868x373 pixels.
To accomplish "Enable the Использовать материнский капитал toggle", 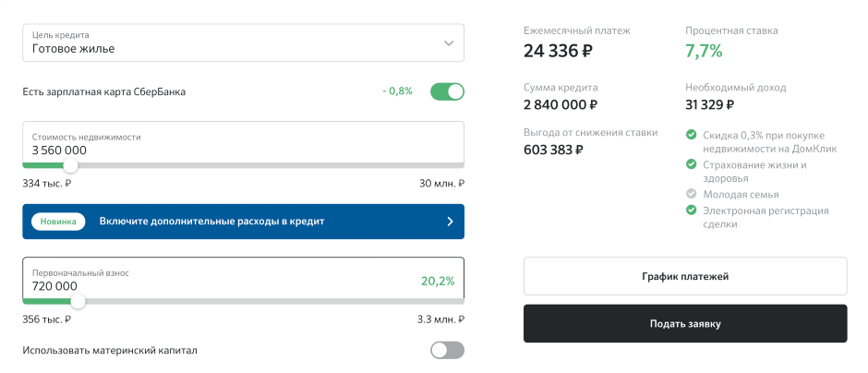I will click(x=447, y=350).
